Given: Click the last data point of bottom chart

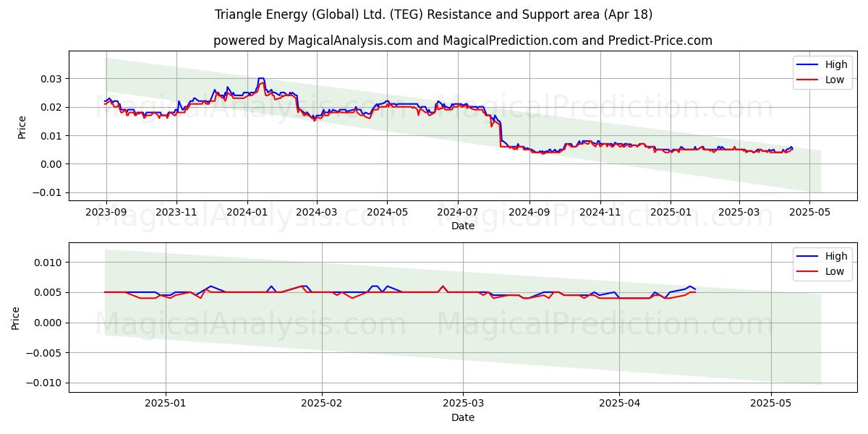Looking at the screenshot, I should (695, 290).
